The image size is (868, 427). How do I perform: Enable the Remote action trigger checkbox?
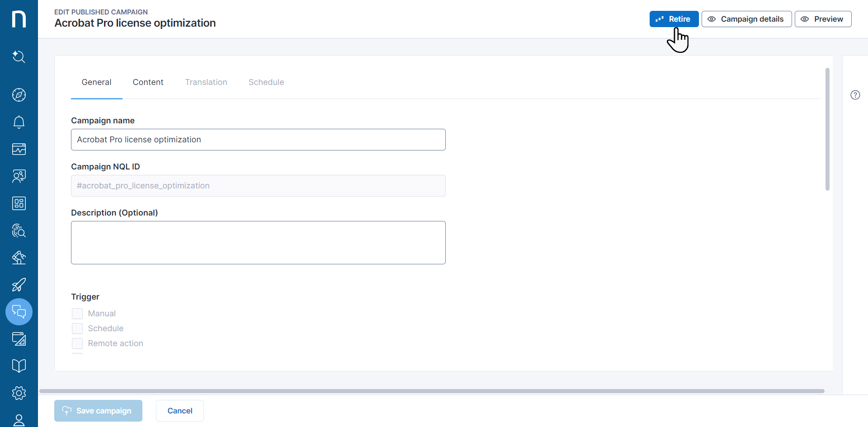pos(77,343)
